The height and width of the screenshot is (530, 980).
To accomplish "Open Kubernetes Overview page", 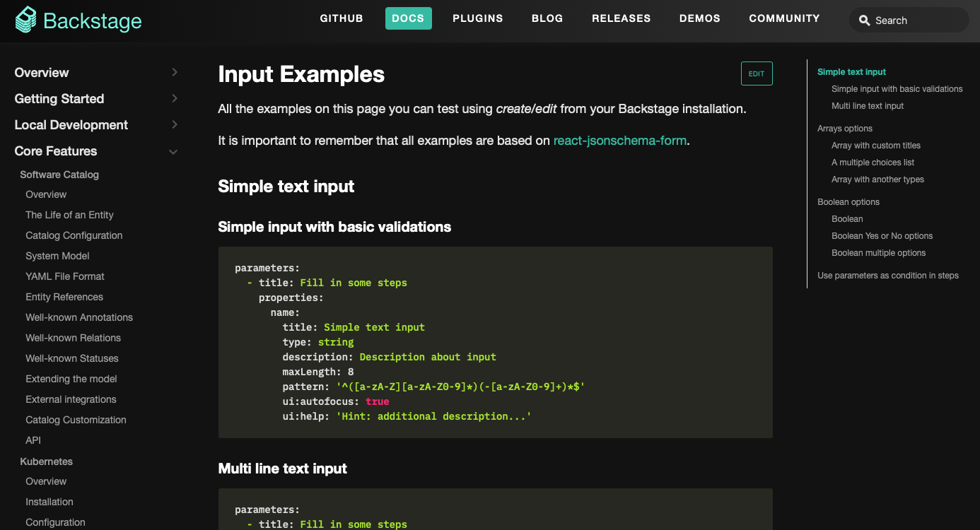I will point(46,481).
